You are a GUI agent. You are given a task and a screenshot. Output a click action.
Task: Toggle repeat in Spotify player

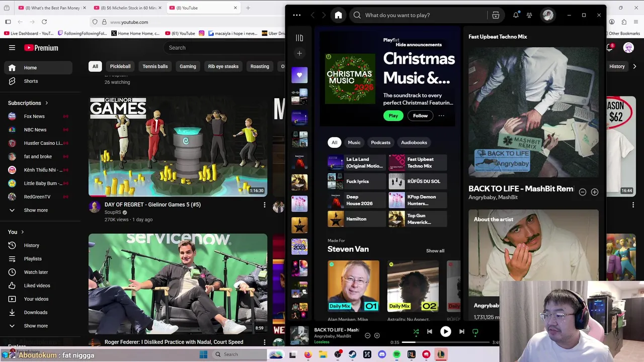coord(475,331)
